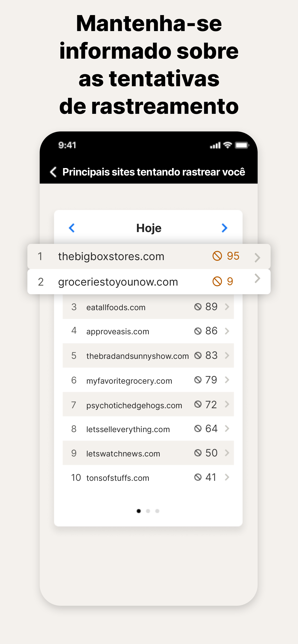Switch to the second page dot

click(x=148, y=511)
